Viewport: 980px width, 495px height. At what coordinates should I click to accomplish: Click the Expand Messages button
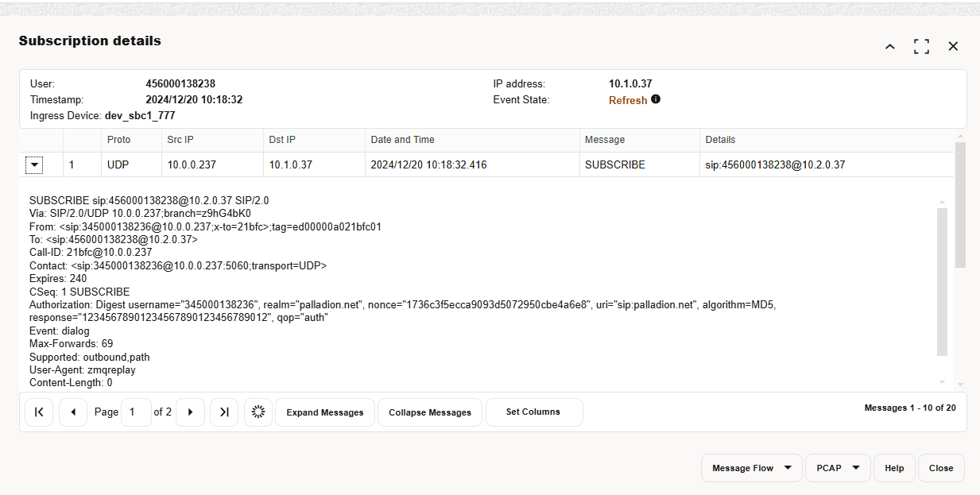pyautogui.click(x=324, y=412)
